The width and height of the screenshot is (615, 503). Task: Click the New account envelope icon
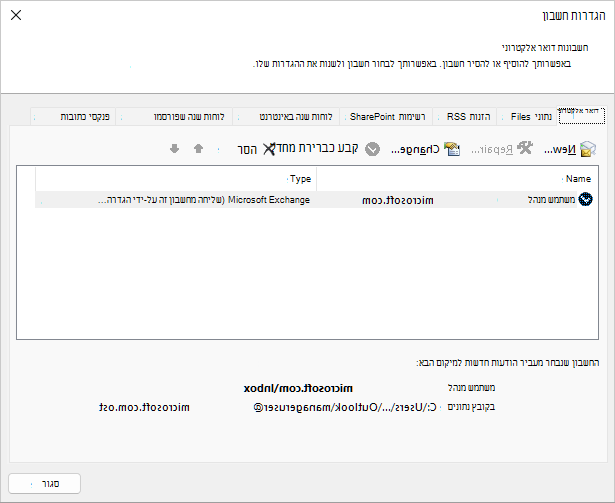pyautogui.click(x=588, y=149)
